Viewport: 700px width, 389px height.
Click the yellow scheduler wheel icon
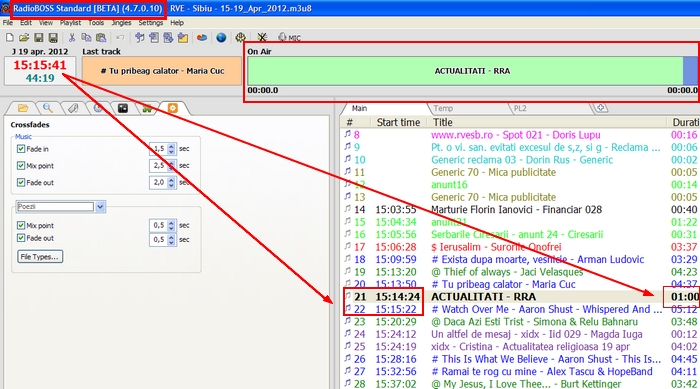point(240,38)
